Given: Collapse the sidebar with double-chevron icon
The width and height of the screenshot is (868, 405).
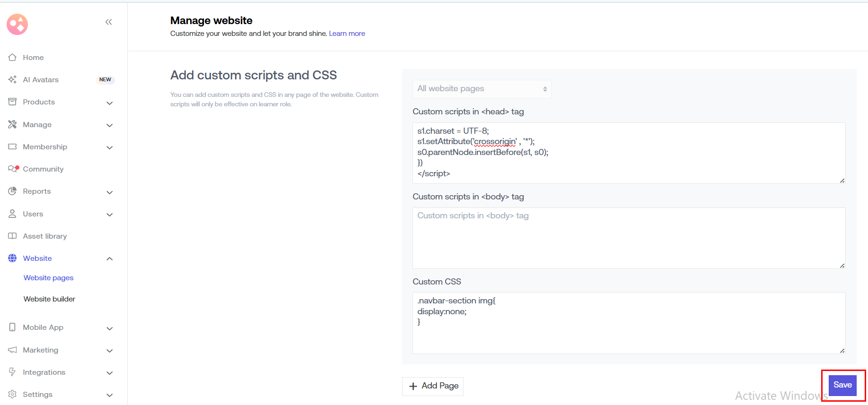Looking at the screenshot, I should (108, 22).
